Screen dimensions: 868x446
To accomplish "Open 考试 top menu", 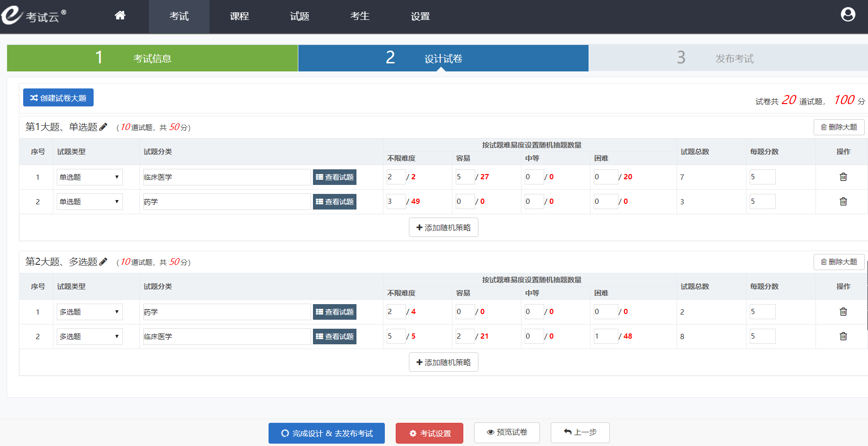I will point(179,17).
